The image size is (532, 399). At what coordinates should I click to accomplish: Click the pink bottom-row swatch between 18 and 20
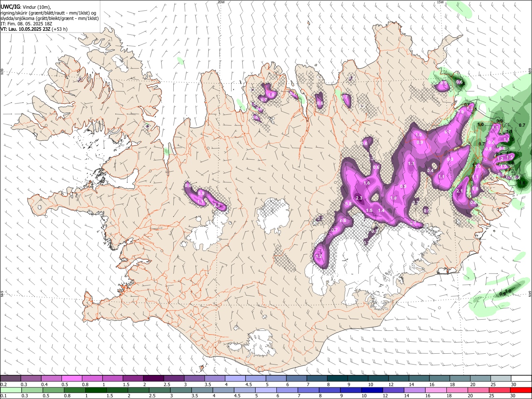(x=456, y=390)
